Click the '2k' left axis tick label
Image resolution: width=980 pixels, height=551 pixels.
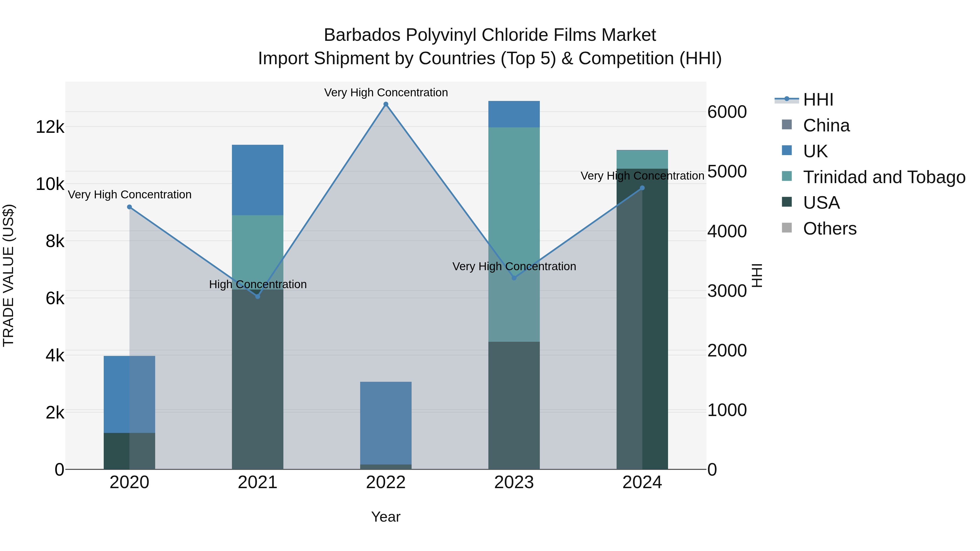(55, 413)
